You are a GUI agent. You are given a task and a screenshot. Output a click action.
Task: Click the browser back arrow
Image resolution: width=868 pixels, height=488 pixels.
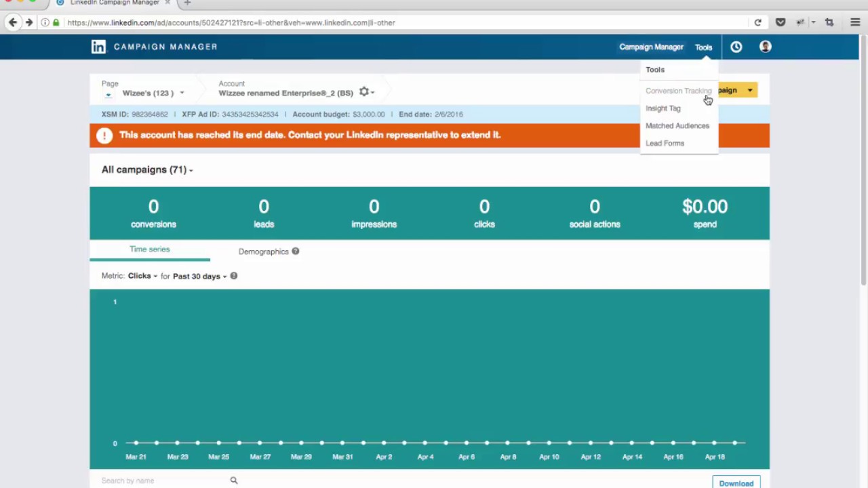point(13,22)
